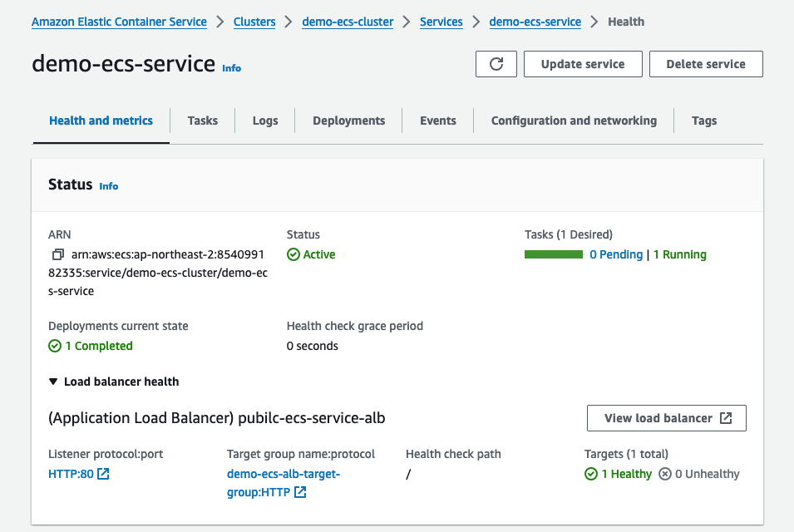Click the 0 Unhealthy cross icon
This screenshot has height=532, width=794.
665,475
